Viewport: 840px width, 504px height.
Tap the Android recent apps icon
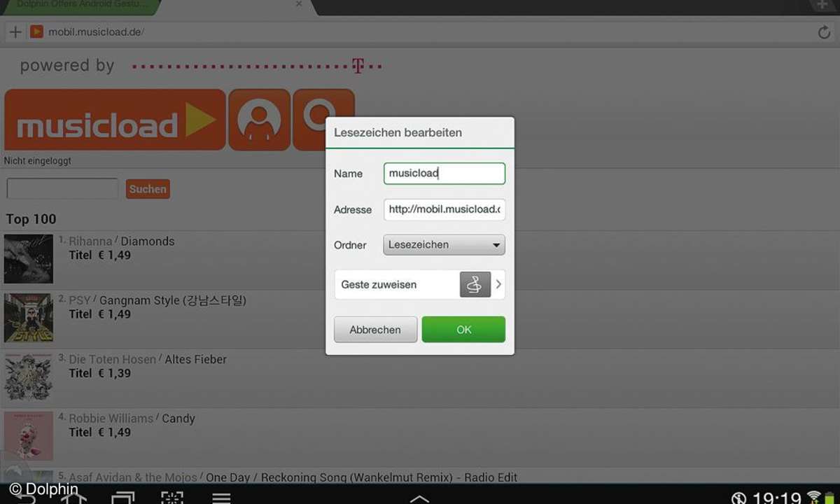[x=123, y=498]
